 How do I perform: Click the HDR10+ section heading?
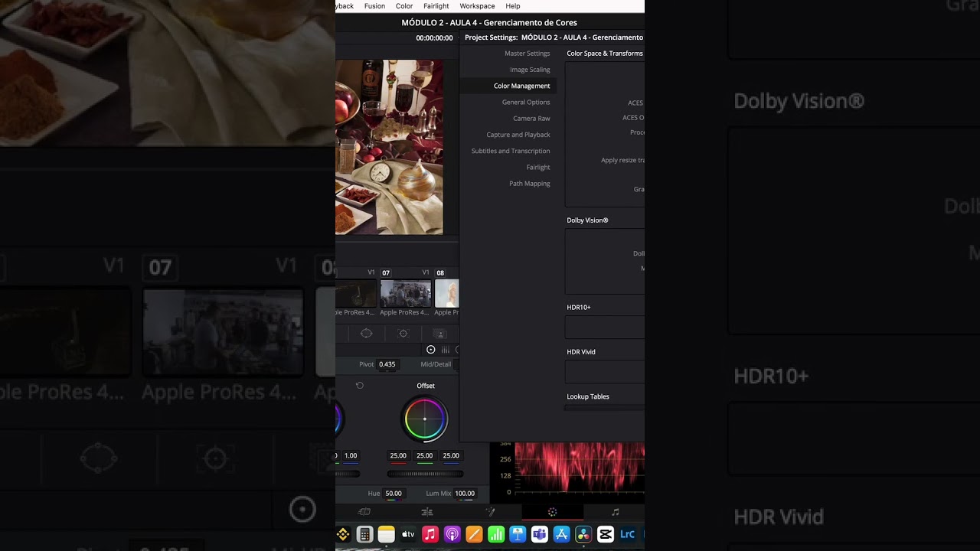pyautogui.click(x=579, y=308)
